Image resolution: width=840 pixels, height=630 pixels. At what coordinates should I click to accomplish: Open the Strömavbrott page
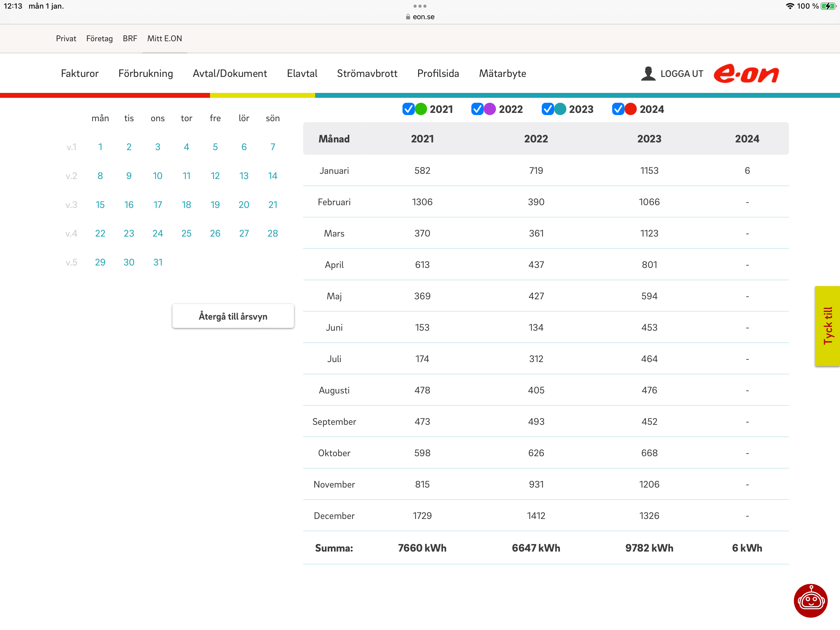coord(367,73)
